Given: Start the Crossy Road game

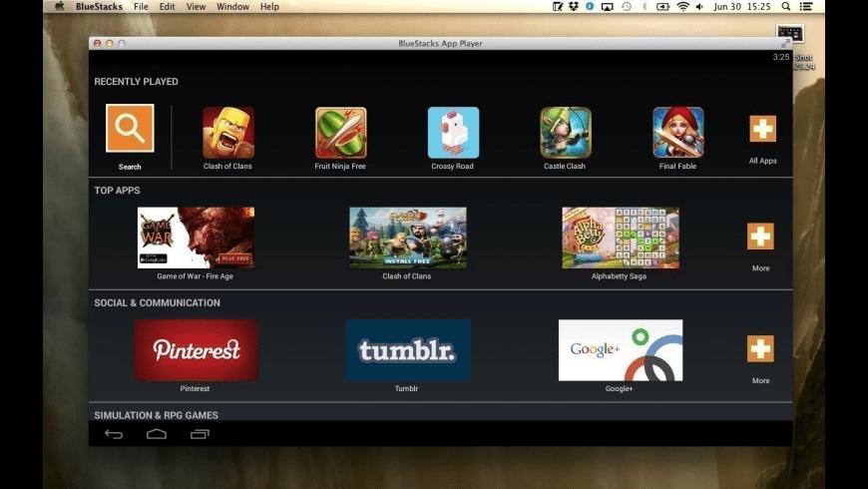Looking at the screenshot, I should click(x=453, y=133).
